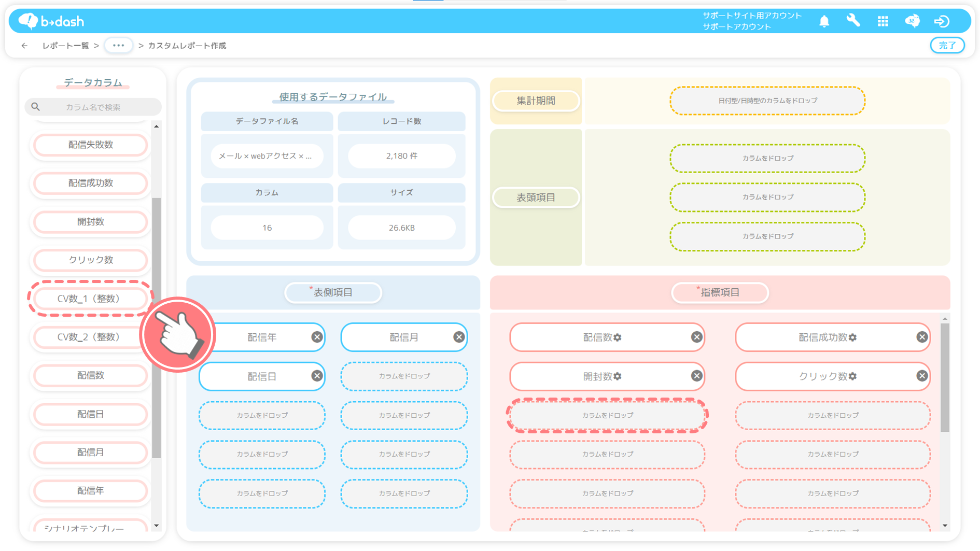Select クリック数 in data column list
The height and width of the screenshot is (551, 980).
pos(90,260)
